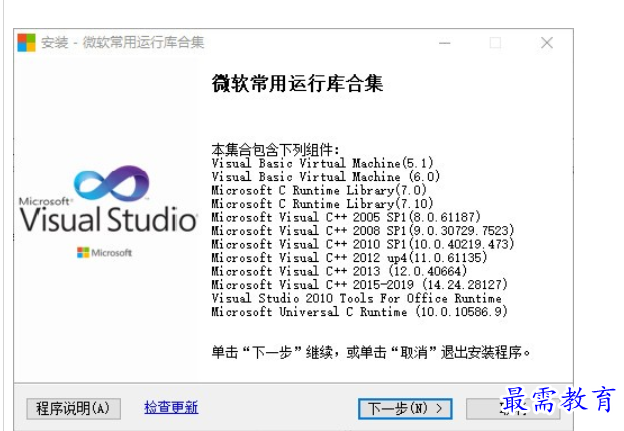Click the 下一步(N) next button

tap(405, 409)
